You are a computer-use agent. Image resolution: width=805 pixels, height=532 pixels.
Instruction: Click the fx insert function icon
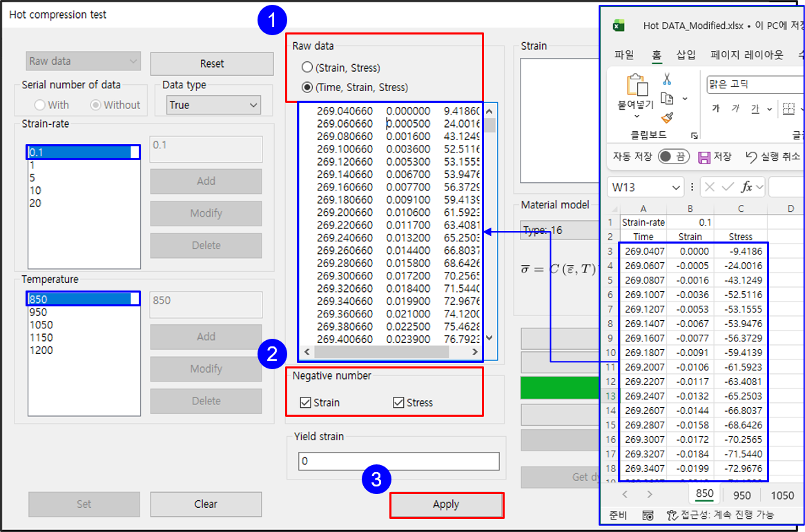[x=746, y=187]
